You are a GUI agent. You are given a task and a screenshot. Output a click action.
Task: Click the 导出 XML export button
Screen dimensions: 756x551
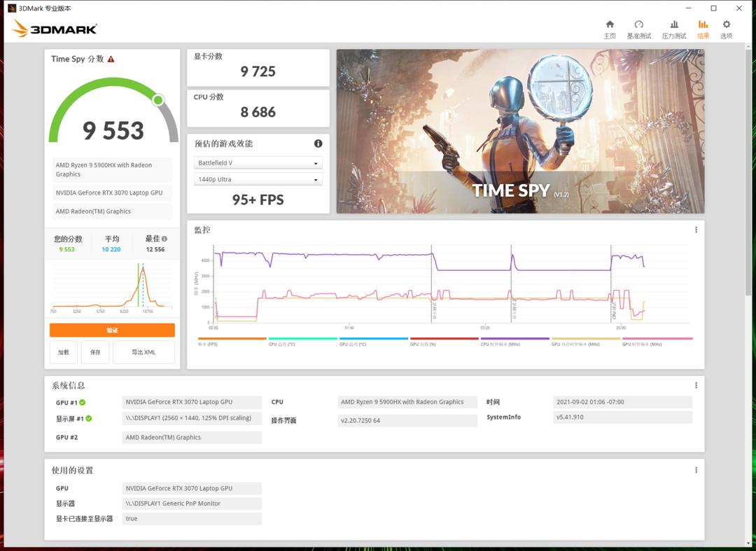click(143, 352)
